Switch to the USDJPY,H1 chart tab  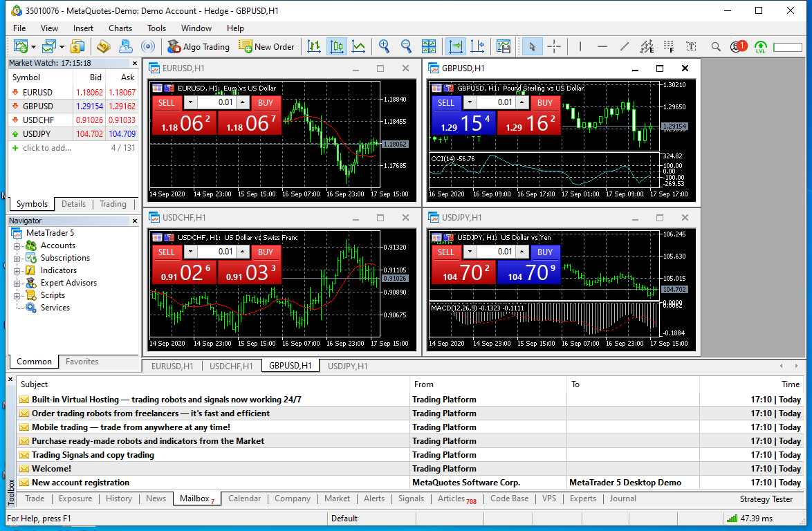tap(347, 366)
